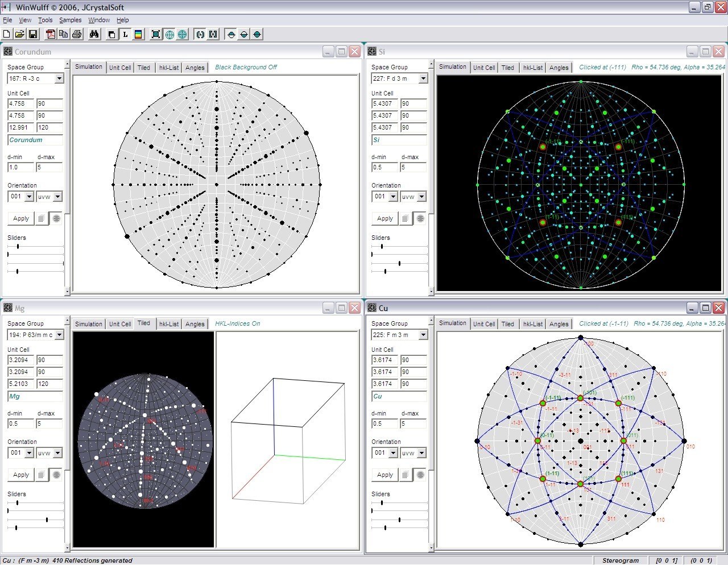Click the square-bracket [uvw] icon

pyautogui.click(x=213, y=35)
